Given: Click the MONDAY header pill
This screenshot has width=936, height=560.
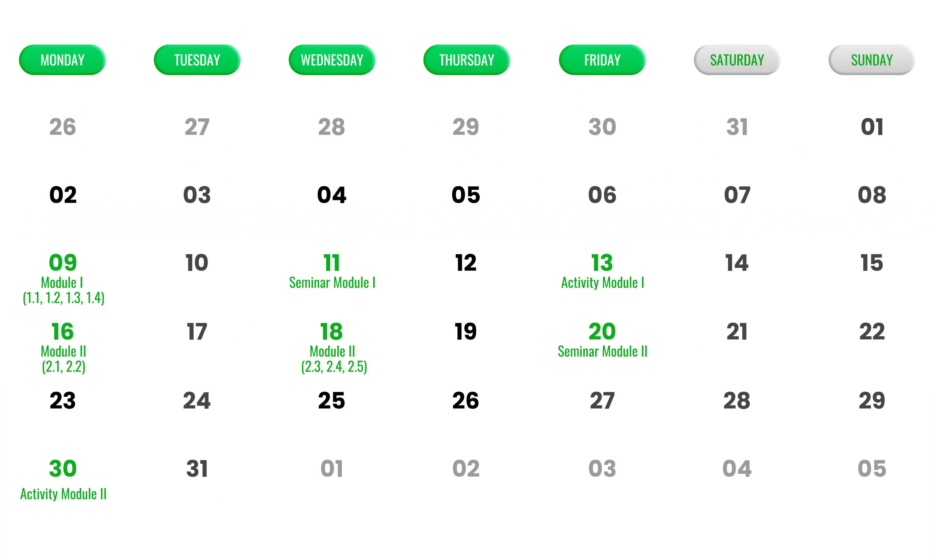Looking at the screenshot, I should pos(62,60).
